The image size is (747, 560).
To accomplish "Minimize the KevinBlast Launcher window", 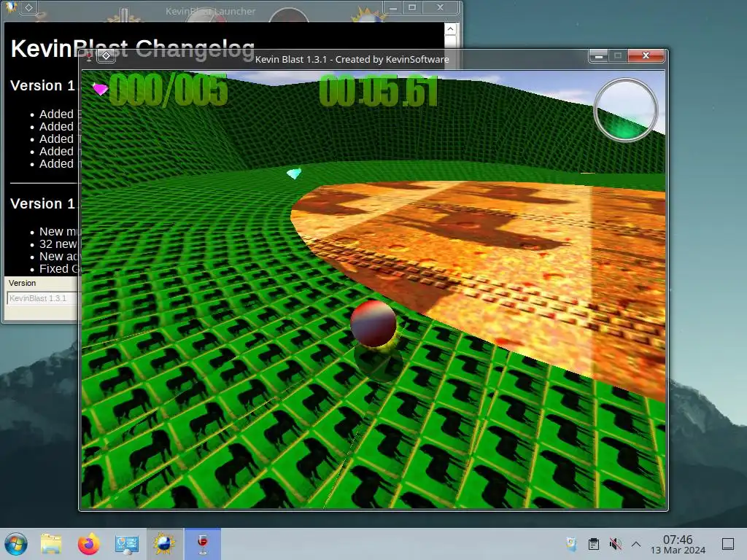I will point(393,7).
